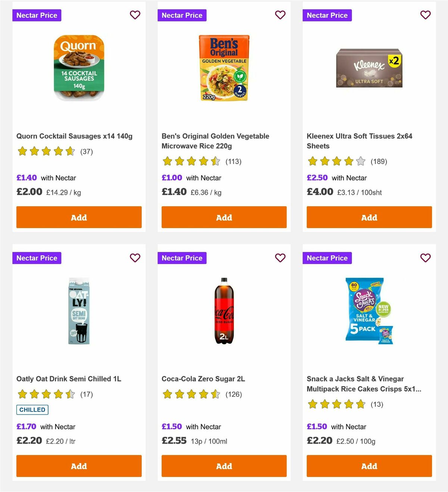Favourite the Kleenex Ultra Soft Tissues
Image resolution: width=448 pixels, height=492 pixels.
[425, 15]
